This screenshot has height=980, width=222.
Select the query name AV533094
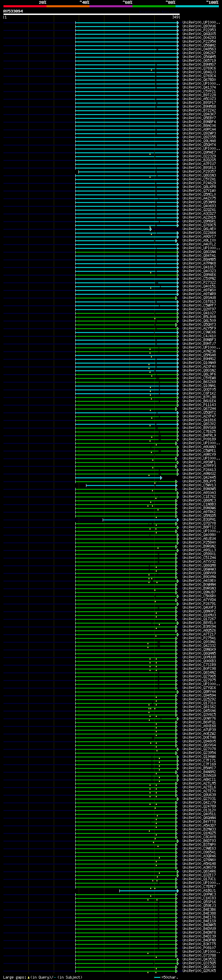(x=13, y=11)
